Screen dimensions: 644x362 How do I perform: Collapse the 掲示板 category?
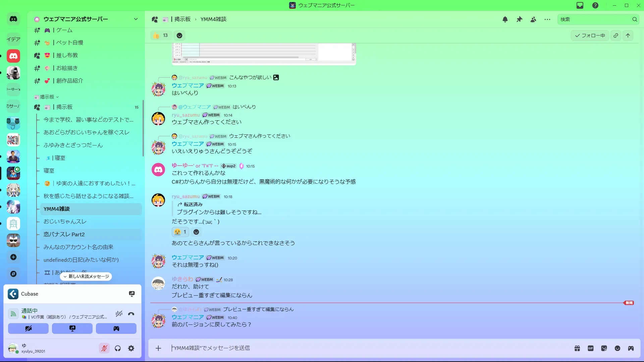click(47, 97)
